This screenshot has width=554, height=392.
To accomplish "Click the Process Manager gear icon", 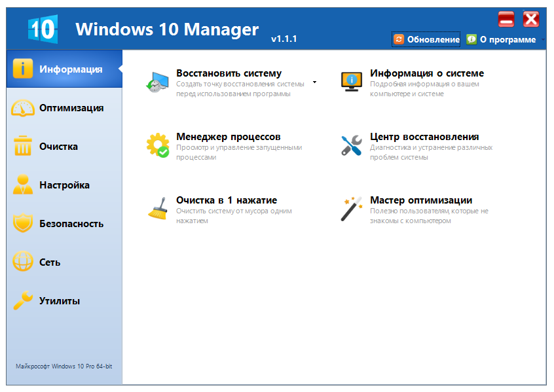I will (x=157, y=145).
